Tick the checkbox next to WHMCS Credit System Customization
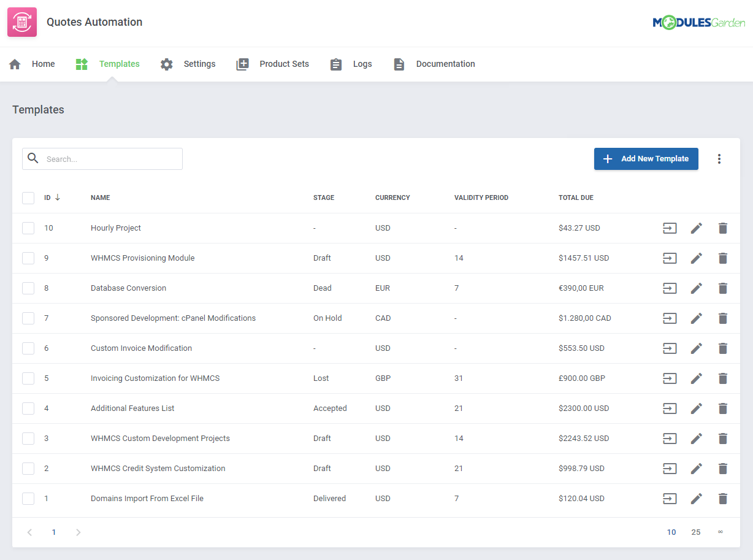753x560 pixels. coord(28,468)
